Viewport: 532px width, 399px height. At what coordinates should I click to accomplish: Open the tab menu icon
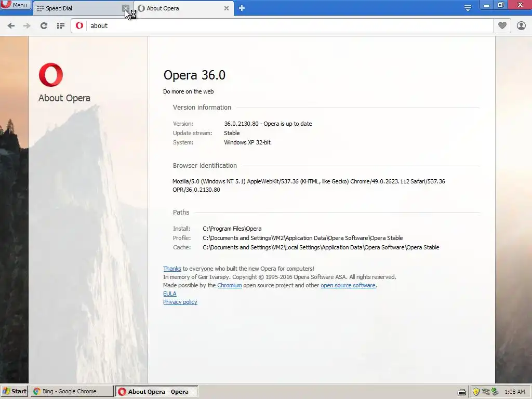point(468,8)
